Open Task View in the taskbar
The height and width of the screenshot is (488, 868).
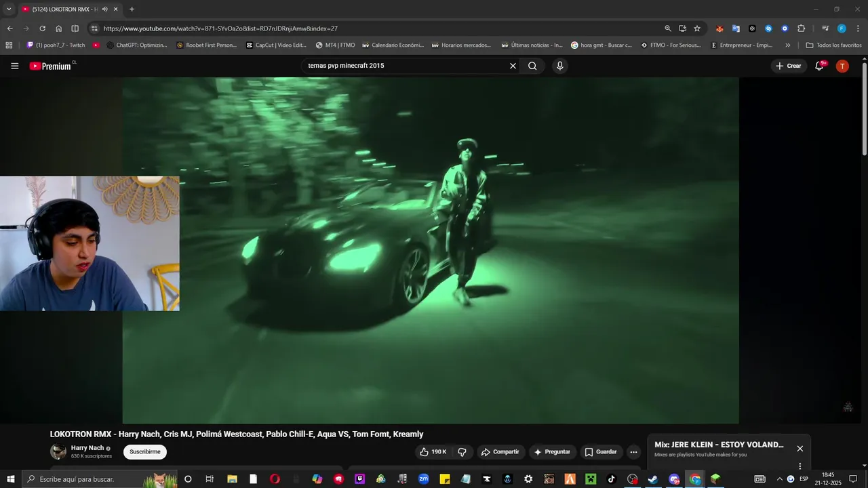click(210, 479)
